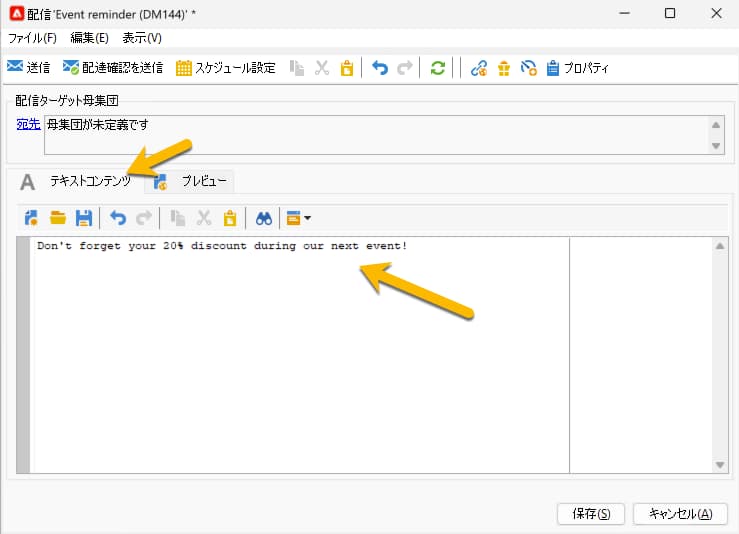Click editor scrollbar down arrow
Viewport: 739px width, 534px height.
pyautogui.click(x=720, y=465)
